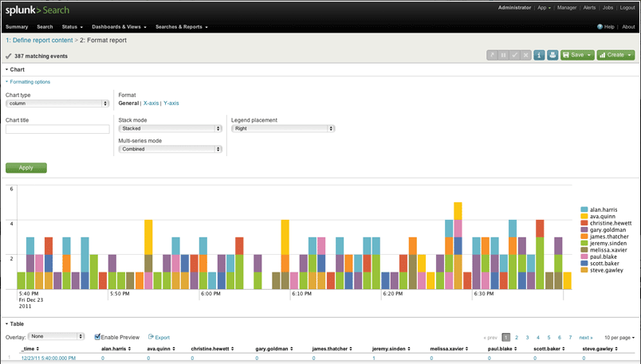
Task: Sort table by alan.harris column
Action: (129, 349)
